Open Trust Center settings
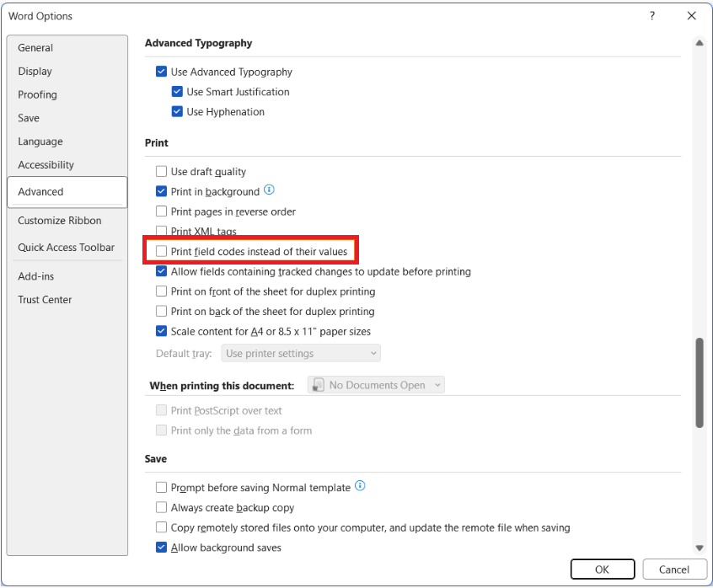Viewport: 713px width, 588px height. (67, 300)
